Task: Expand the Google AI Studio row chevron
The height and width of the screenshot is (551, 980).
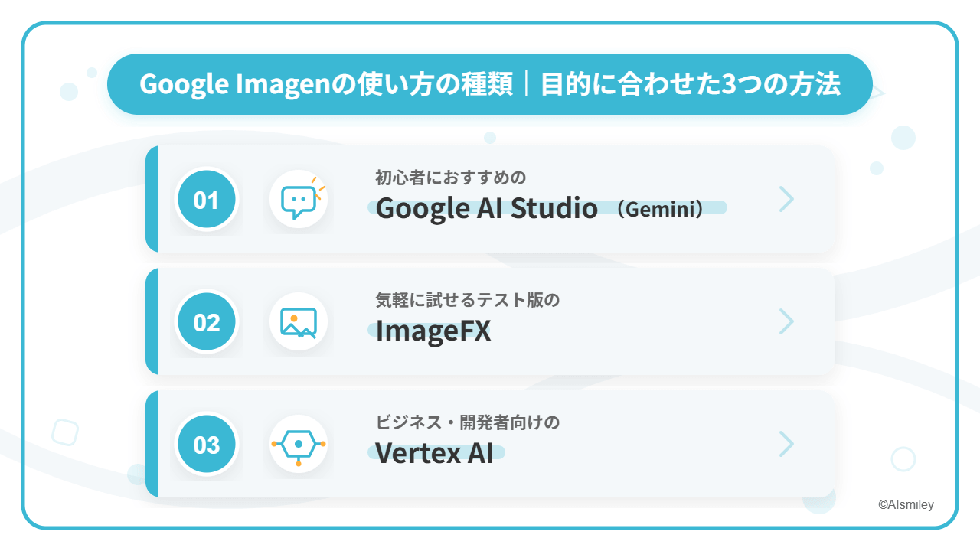Action: [x=786, y=199]
